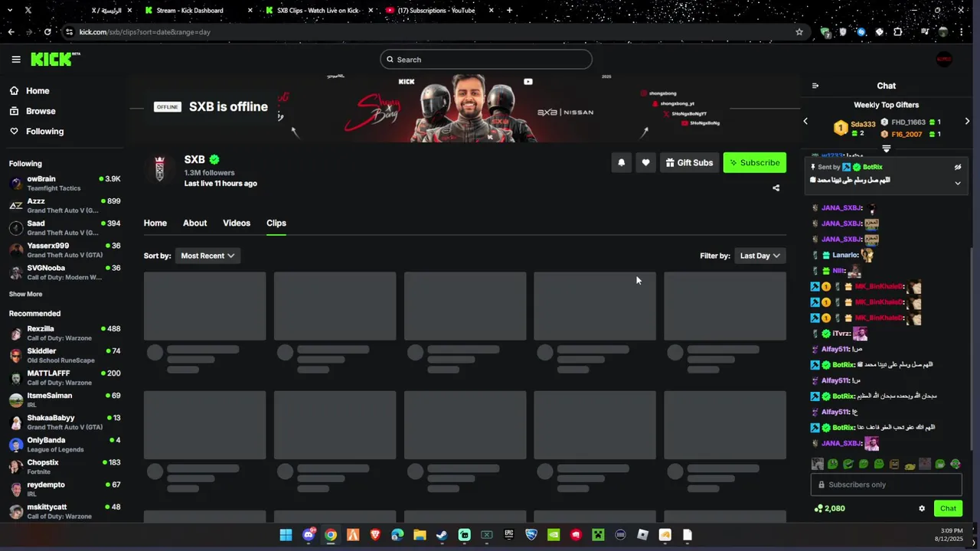The height and width of the screenshot is (551, 980).
Task: Click Sda333 top gifter name
Action: click(x=863, y=124)
